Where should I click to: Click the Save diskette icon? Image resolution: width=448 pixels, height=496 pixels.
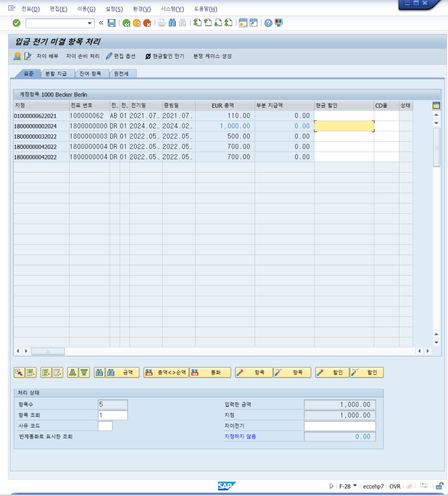coord(111,23)
